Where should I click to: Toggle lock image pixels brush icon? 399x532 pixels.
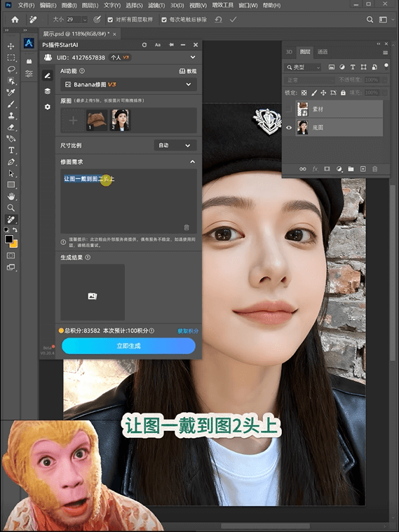[x=314, y=93]
